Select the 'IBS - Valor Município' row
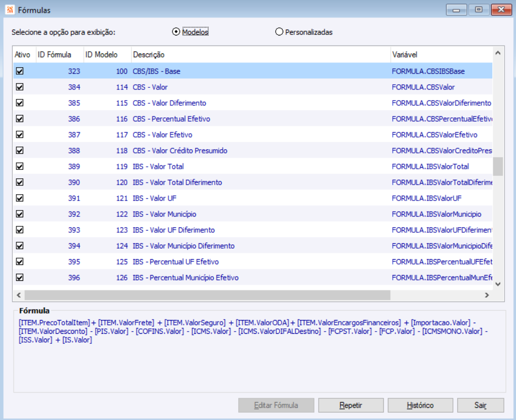 [x=253, y=214]
